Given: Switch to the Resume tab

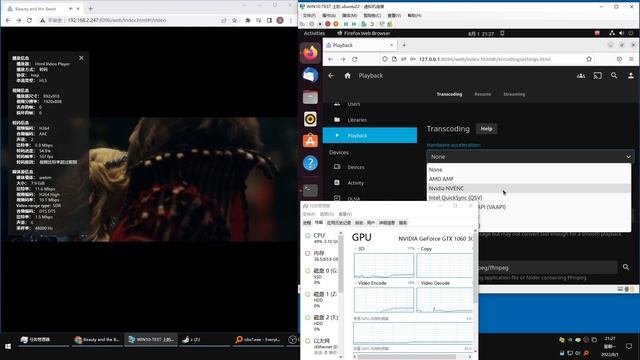Looking at the screenshot, I should click(x=482, y=94).
